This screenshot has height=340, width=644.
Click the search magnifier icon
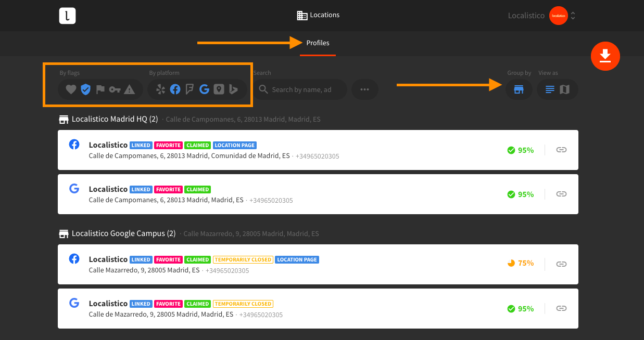(263, 89)
